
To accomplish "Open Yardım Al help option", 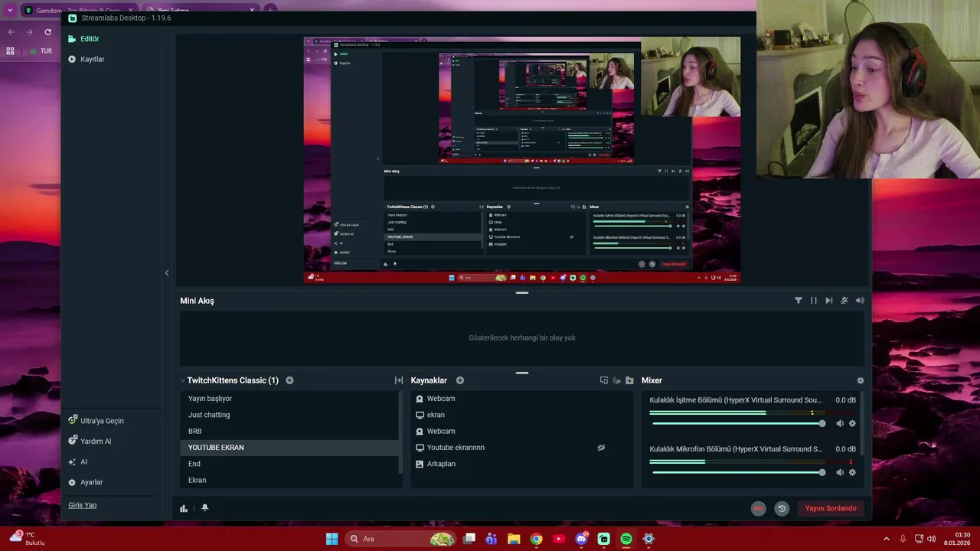I will pyautogui.click(x=90, y=442).
